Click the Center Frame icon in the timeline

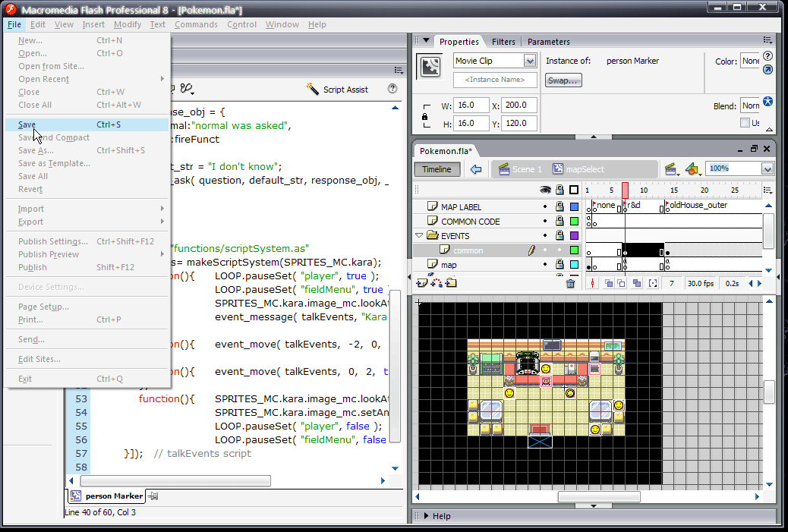594,283
